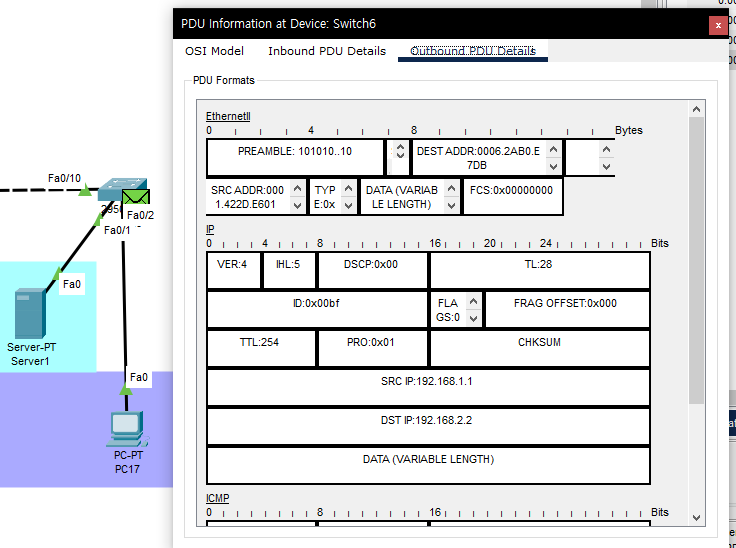Click the PRO:0x01 field
736x548 pixels.
pyautogui.click(x=373, y=348)
